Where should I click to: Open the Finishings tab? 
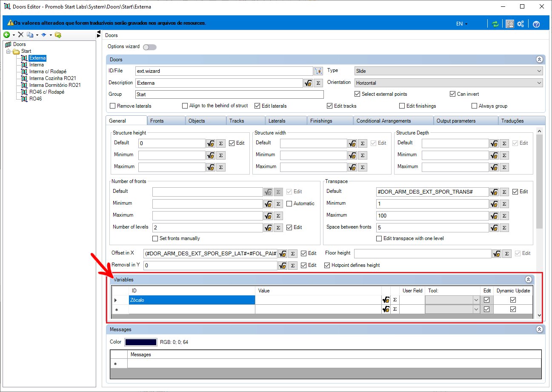coord(330,121)
